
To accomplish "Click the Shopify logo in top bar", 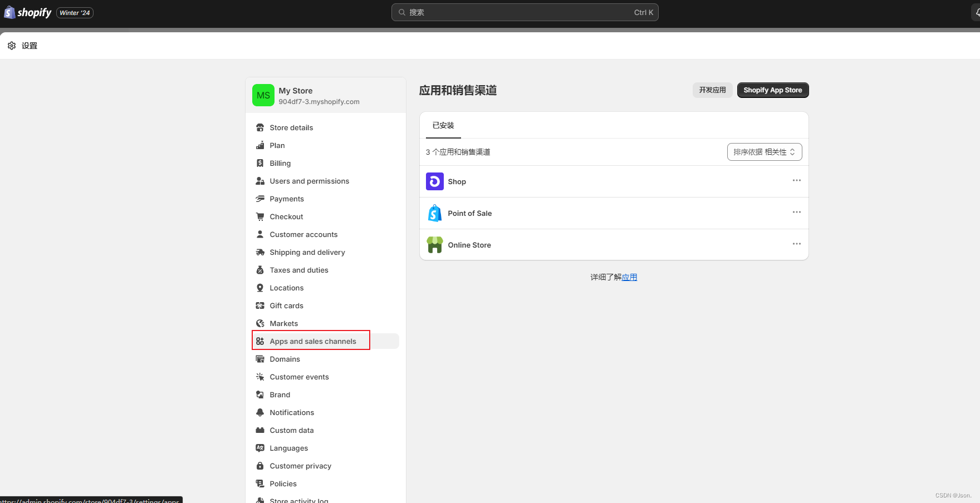I will click(x=28, y=12).
